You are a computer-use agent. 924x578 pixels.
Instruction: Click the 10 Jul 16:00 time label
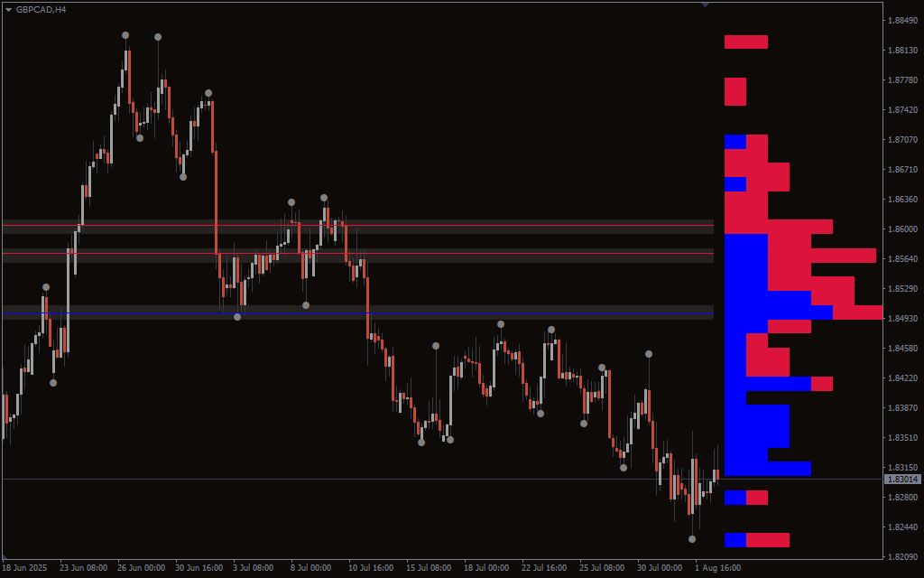tap(370, 568)
